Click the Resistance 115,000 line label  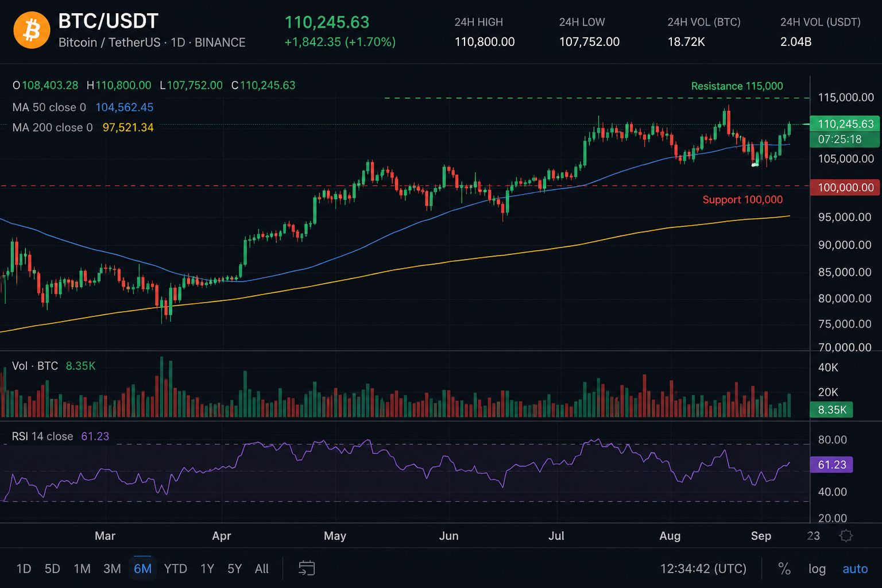(x=737, y=86)
